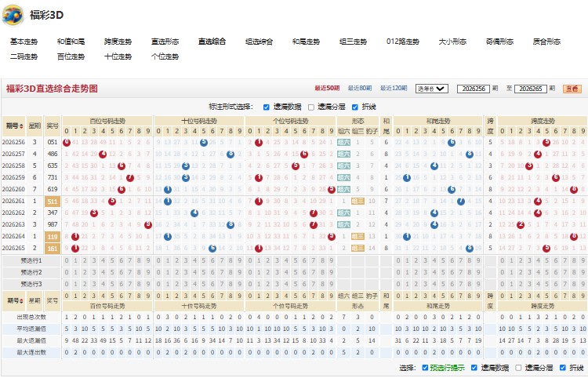Open 和尾走势 tab
588x378 pixels.
coord(306,42)
